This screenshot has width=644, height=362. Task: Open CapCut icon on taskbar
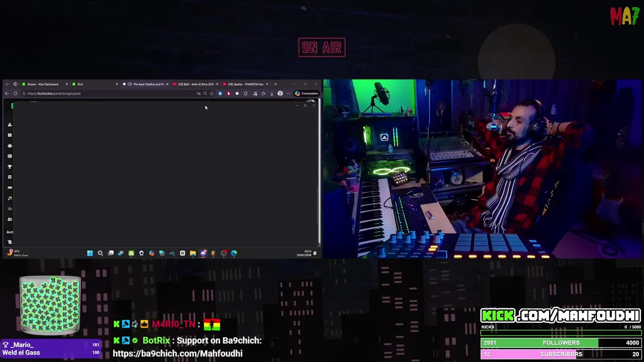pyautogui.click(x=183, y=253)
